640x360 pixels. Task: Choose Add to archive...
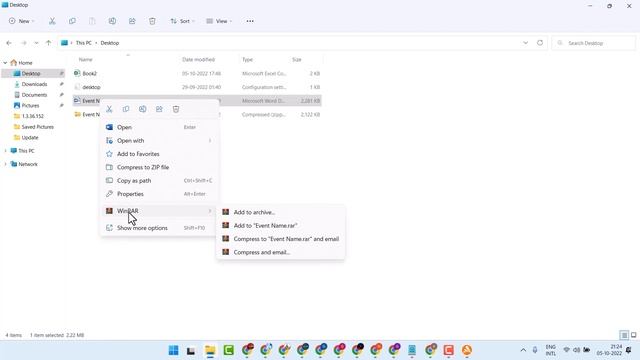(281, 212)
